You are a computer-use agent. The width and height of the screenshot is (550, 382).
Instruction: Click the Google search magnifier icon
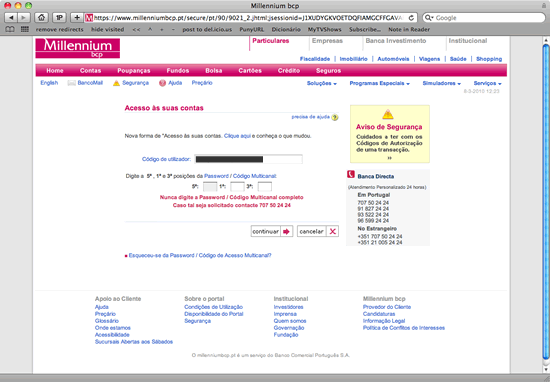(429, 18)
